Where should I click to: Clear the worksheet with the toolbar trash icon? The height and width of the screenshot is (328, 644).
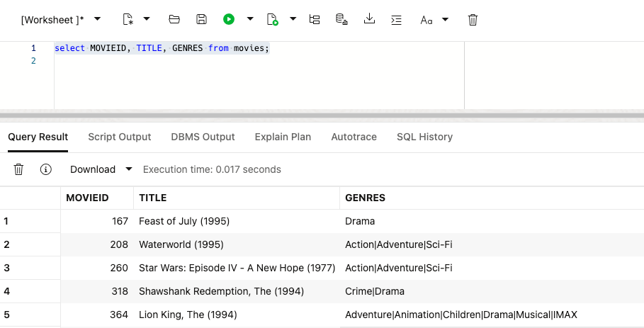pos(473,20)
